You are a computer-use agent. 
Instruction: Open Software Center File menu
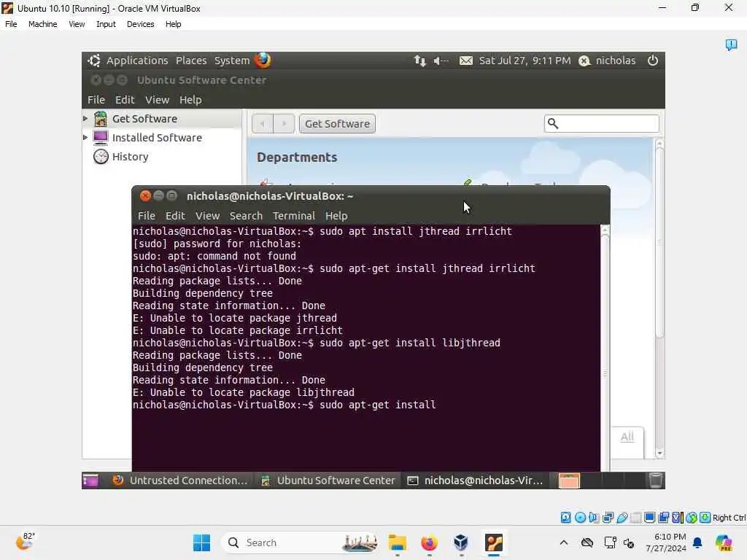coord(96,99)
